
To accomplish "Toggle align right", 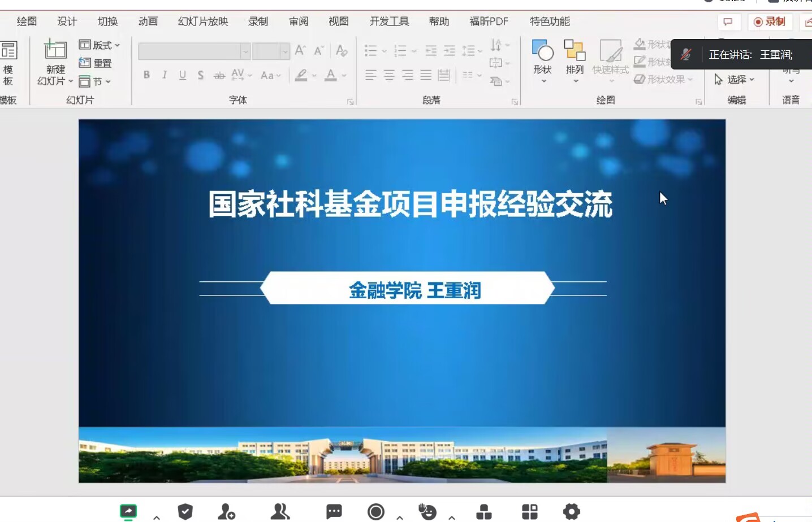I will 408,75.
